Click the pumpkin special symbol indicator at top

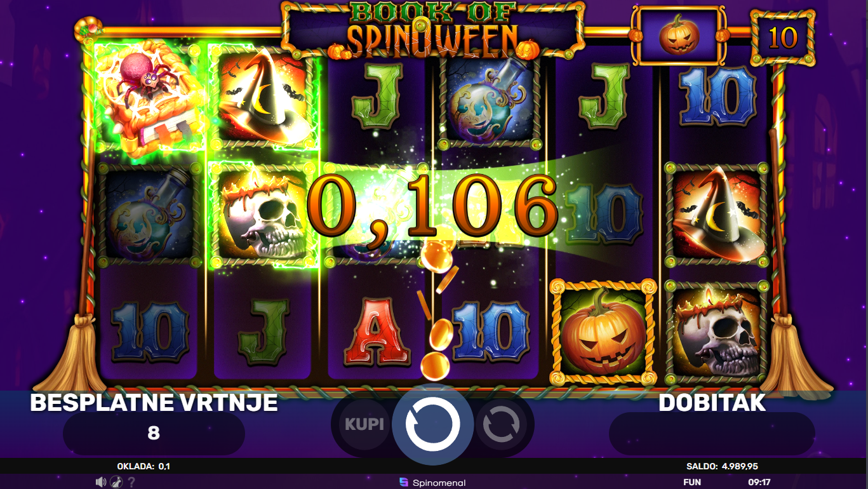[x=678, y=36]
